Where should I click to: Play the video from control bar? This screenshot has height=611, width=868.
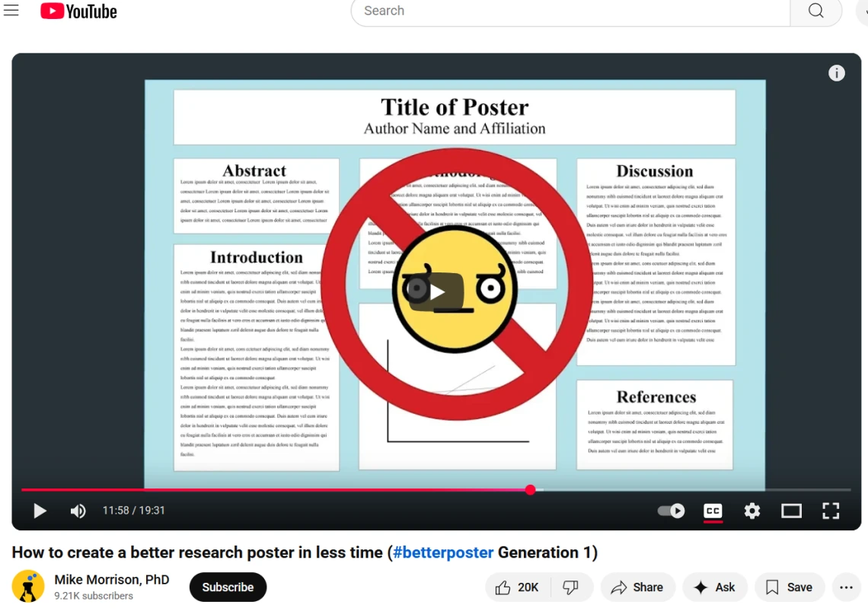[x=40, y=511]
